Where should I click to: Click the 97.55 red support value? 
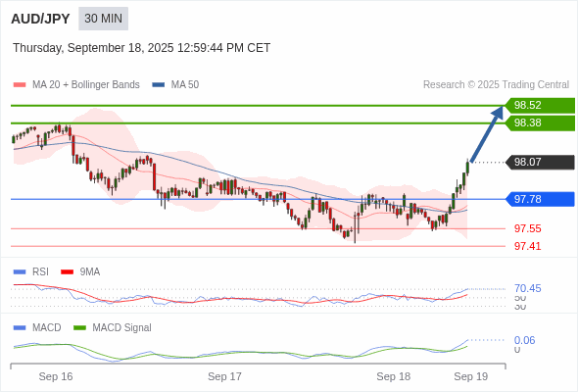tap(527, 228)
